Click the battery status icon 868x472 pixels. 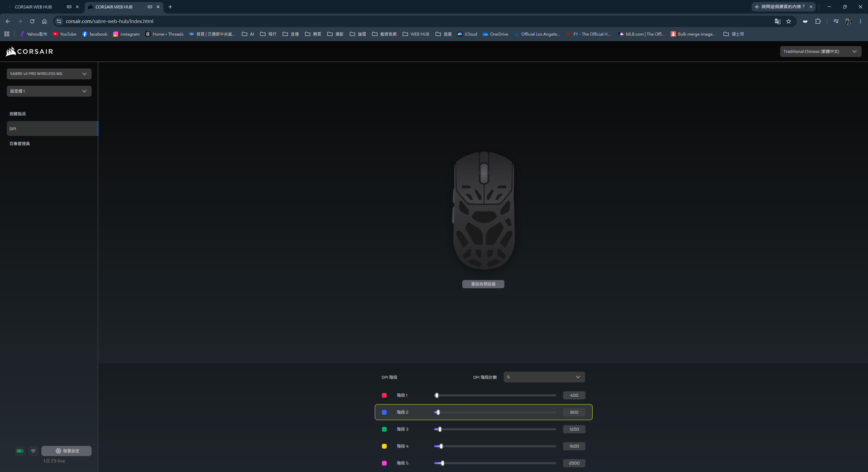(x=20, y=451)
